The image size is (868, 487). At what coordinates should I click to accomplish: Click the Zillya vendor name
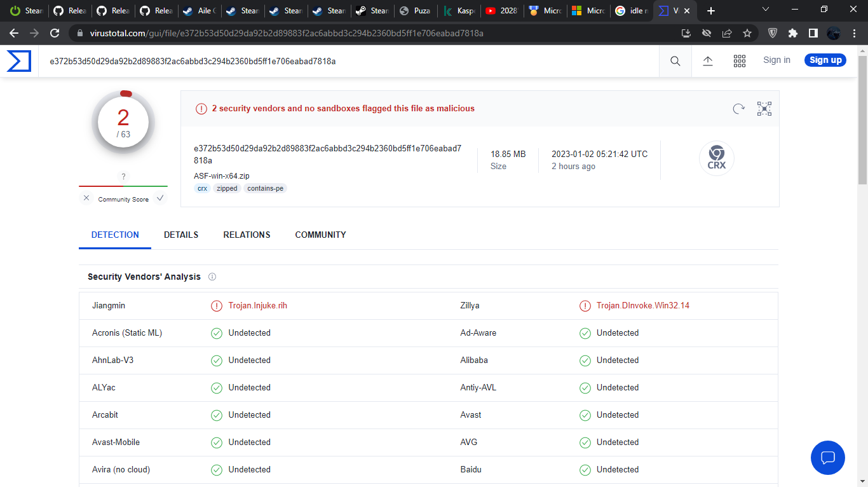470,306
